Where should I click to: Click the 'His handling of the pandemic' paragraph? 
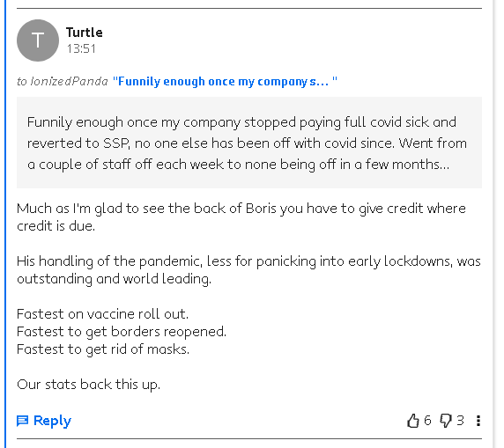click(248, 269)
